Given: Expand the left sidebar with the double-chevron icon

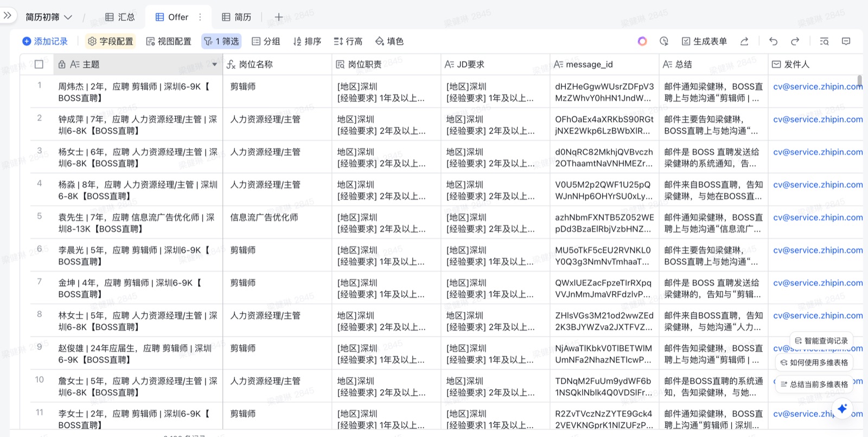Looking at the screenshot, I should 8,16.
